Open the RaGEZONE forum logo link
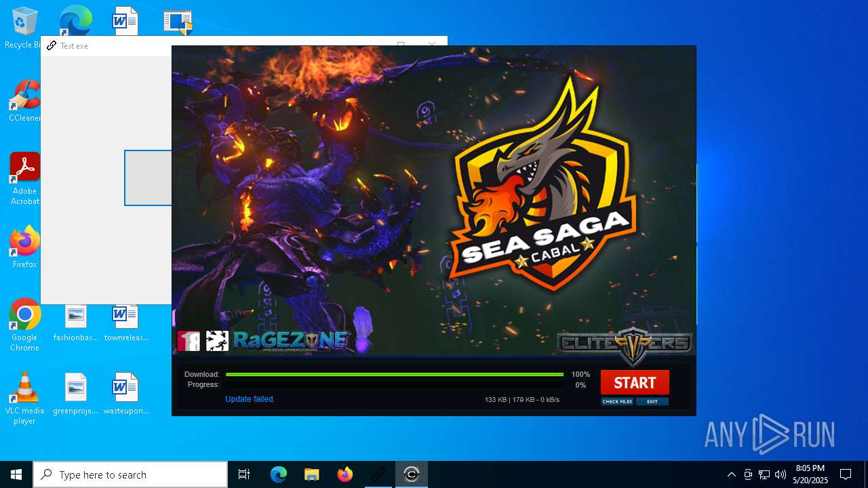The height and width of the screenshot is (488, 868). tap(290, 340)
